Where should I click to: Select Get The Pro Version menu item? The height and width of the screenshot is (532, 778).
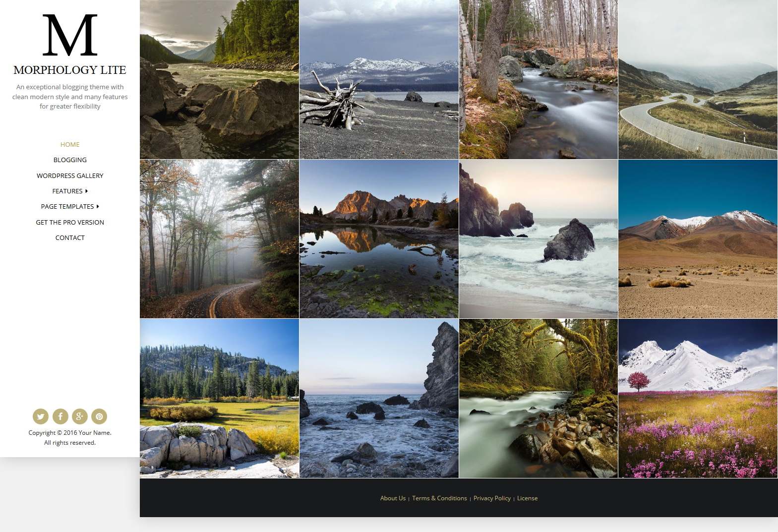click(x=70, y=222)
